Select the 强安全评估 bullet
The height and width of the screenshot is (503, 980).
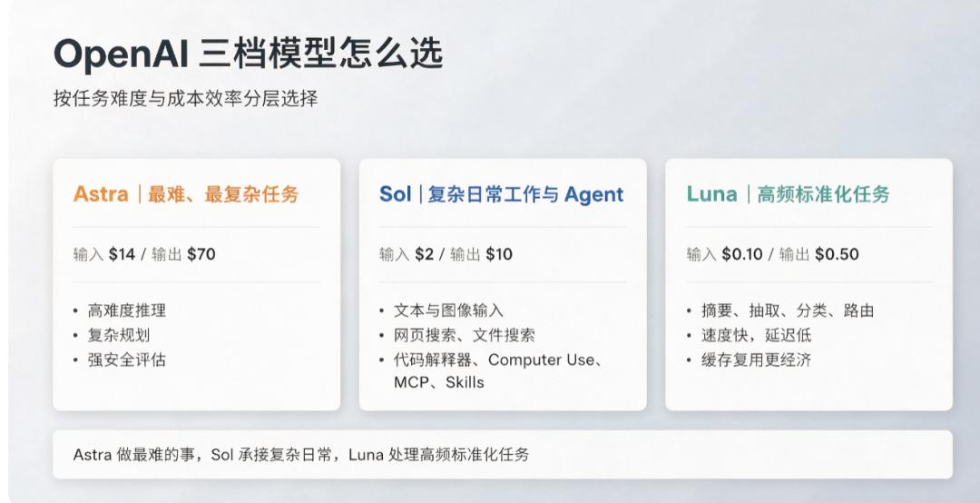pos(126,360)
